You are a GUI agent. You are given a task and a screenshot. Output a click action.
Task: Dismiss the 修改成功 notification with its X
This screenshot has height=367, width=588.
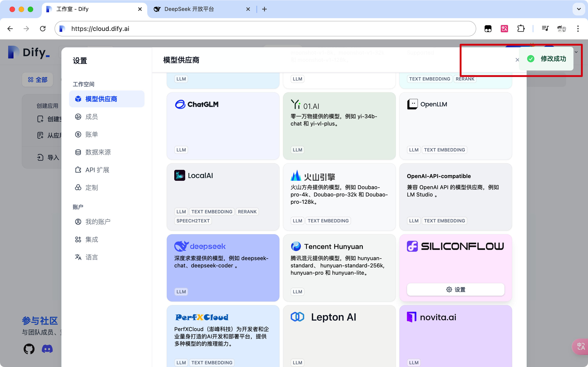pyautogui.click(x=517, y=60)
